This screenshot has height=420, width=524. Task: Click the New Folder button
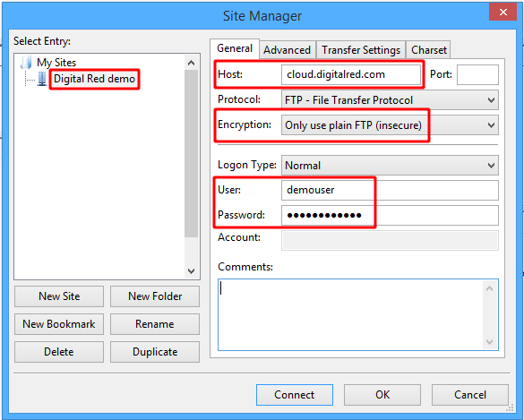(155, 296)
